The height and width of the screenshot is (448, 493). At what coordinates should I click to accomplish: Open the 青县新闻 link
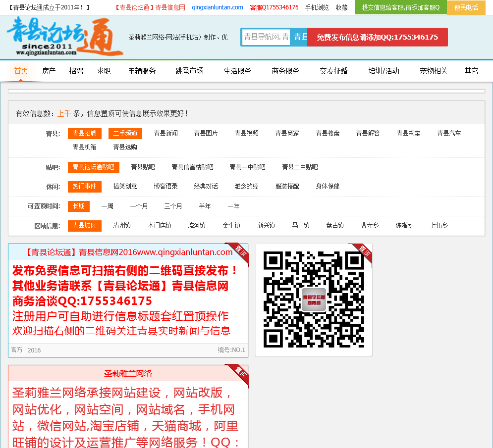click(165, 134)
